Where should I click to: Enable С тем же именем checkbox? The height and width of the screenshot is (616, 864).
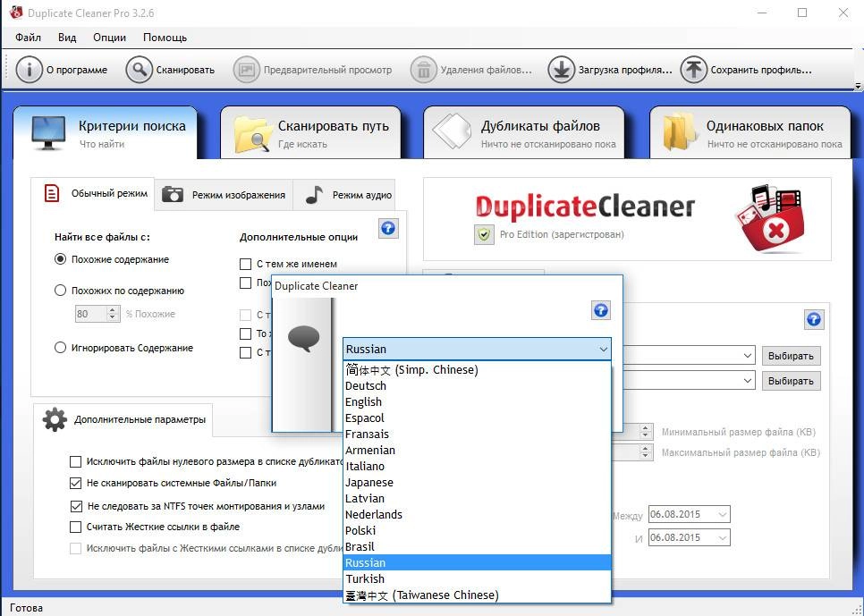(x=246, y=264)
